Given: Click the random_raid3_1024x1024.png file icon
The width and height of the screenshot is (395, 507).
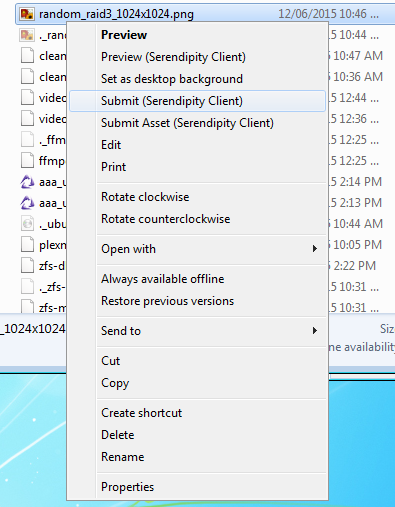Looking at the screenshot, I should [x=27, y=14].
